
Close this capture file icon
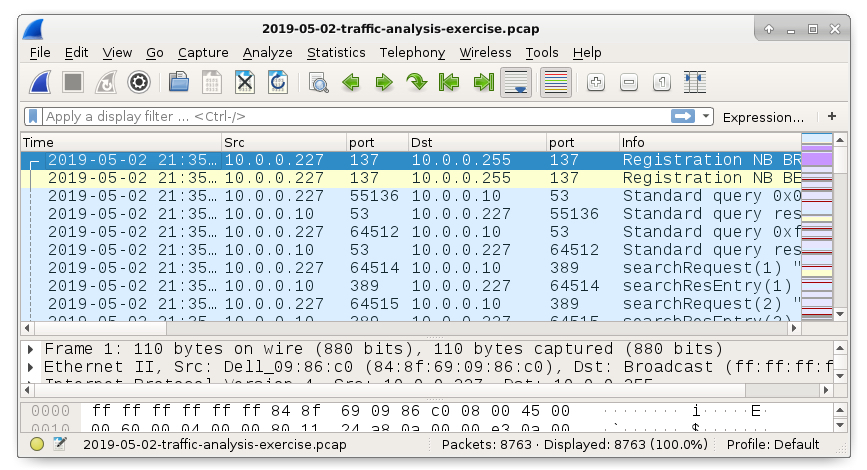click(244, 83)
